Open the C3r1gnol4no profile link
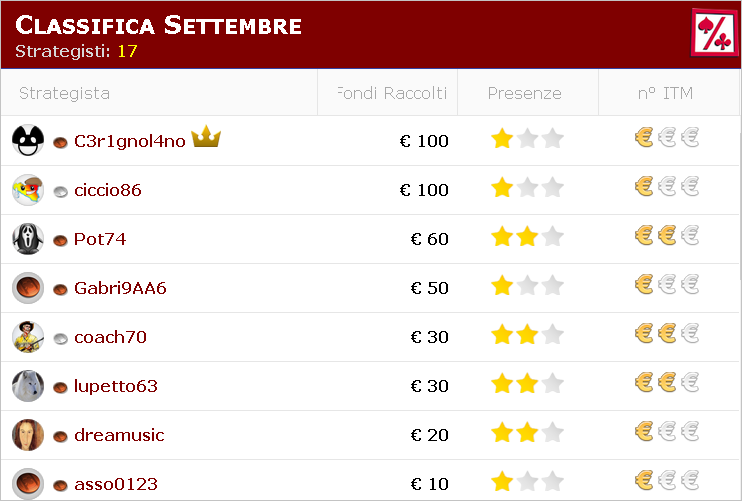 tap(130, 141)
